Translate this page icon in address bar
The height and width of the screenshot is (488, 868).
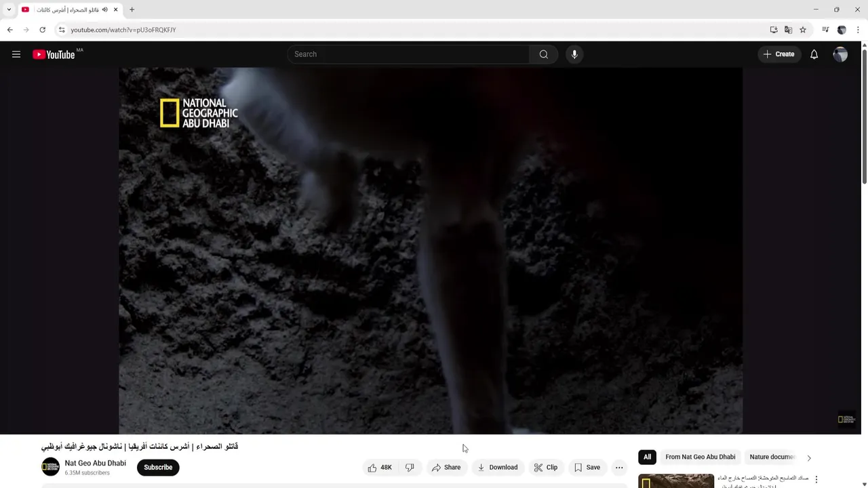pos(788,30)
